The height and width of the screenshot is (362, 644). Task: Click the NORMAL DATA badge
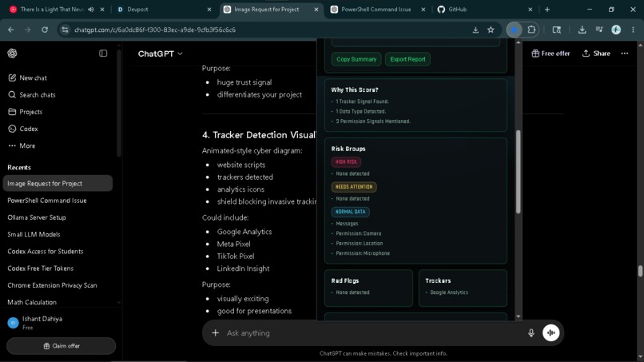[350, 212]
